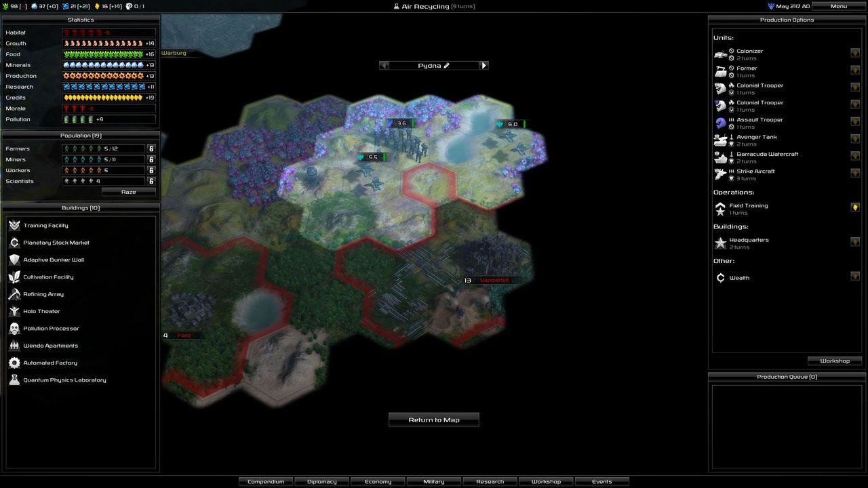Image resolution: width=868 pixels, height=488 pixels.
Task: Toggle the lock beside Scientists population
Action: pos(151,181)
